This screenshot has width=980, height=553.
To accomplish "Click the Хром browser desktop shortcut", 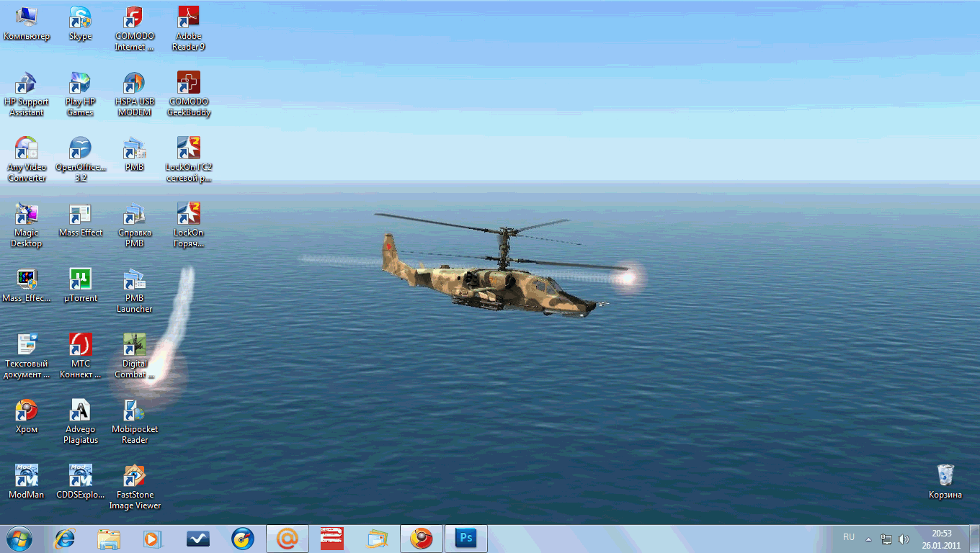I will 27,417.
